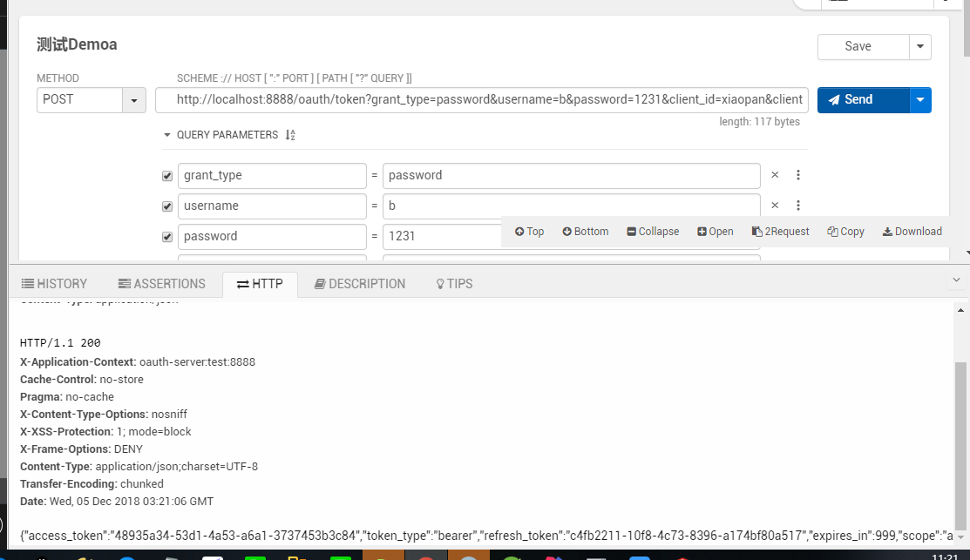Image resolution: width=970 pixels, height=560 pixels.
Task: Open more options for grant_type row
Action: tap(798, 175)
